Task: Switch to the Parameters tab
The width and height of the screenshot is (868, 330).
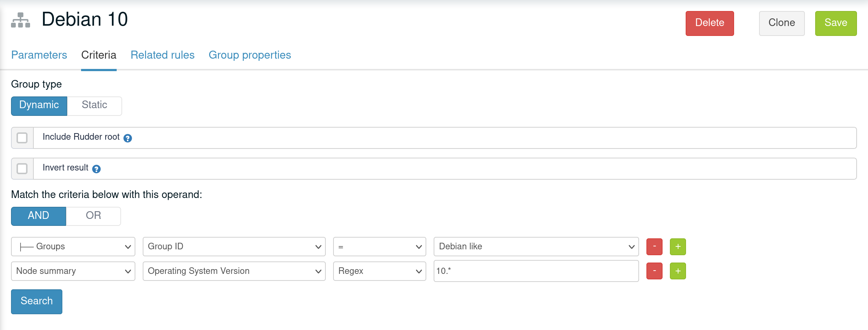Action: coord(39,55)
